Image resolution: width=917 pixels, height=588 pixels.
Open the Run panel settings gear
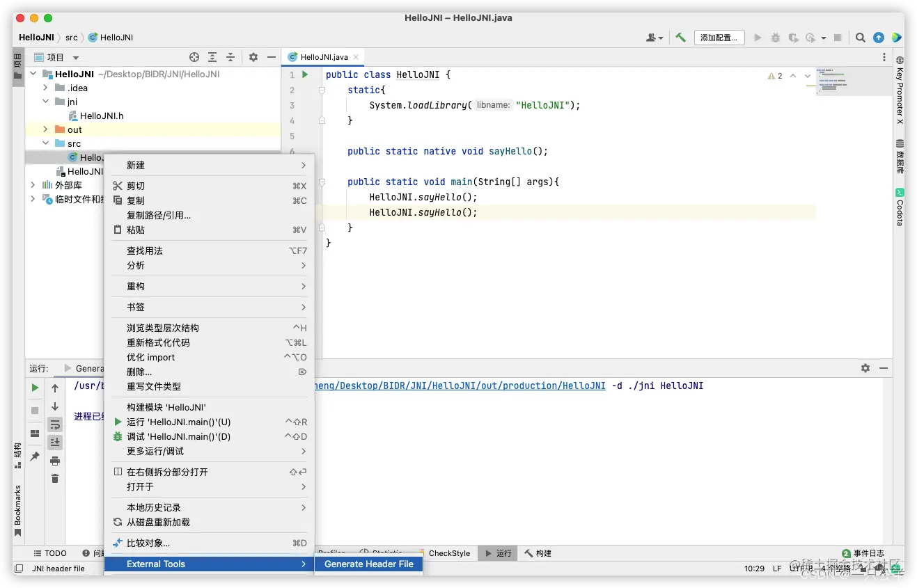(x=865, y=368)
